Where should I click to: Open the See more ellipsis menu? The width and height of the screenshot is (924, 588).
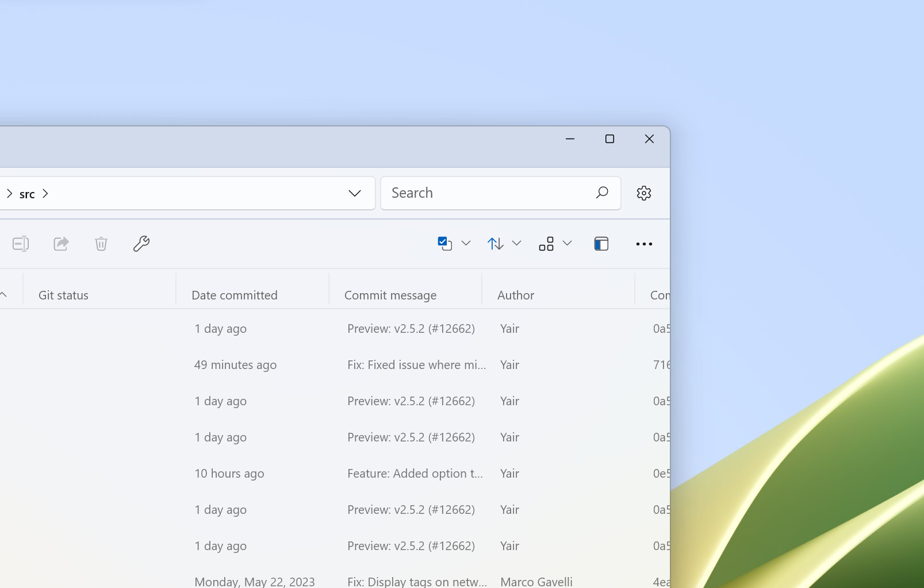(x=644, y=244)
